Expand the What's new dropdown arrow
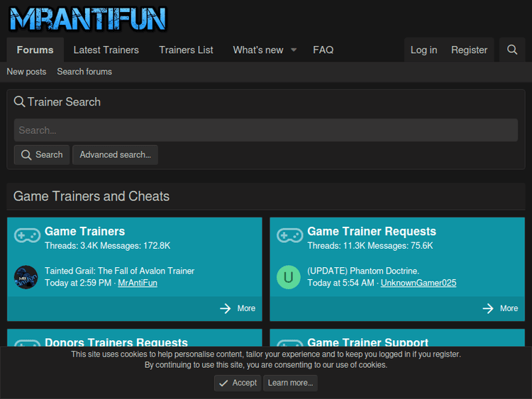This screenshot has height=399, width=532. pyautogui.click(x=294, y=50)
